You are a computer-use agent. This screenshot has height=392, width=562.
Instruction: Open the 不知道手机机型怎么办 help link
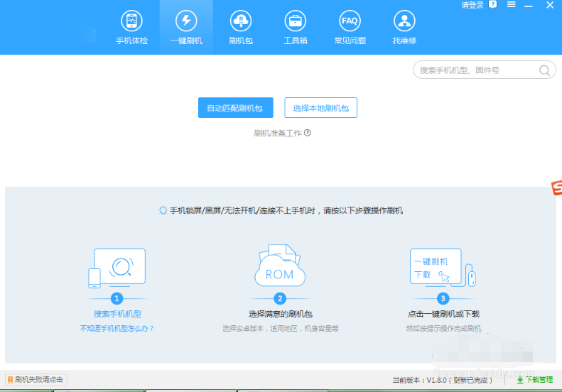pos(117,329)
